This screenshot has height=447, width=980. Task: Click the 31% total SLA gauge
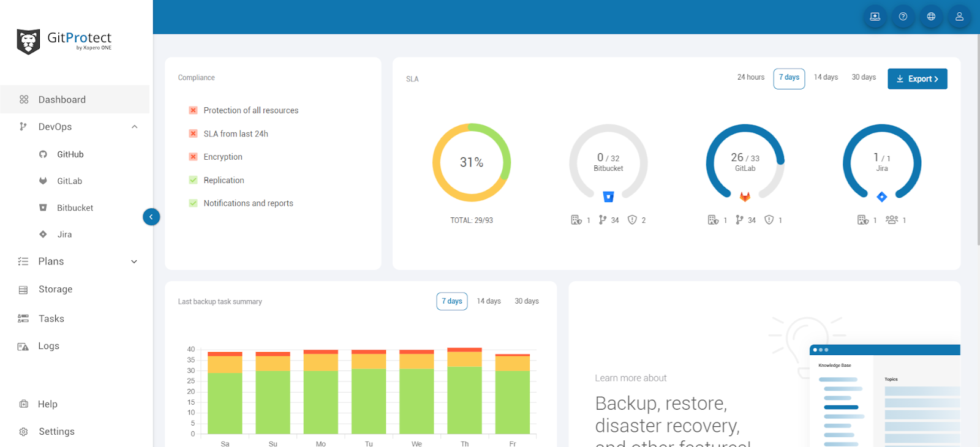[x=472, y=162]
